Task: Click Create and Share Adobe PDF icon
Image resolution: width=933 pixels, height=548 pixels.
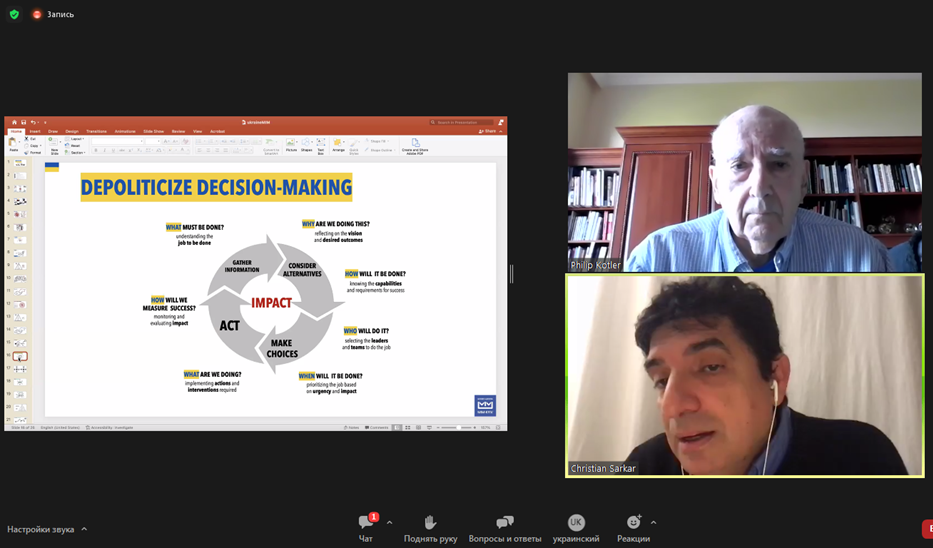Action: tap(414, 145)
